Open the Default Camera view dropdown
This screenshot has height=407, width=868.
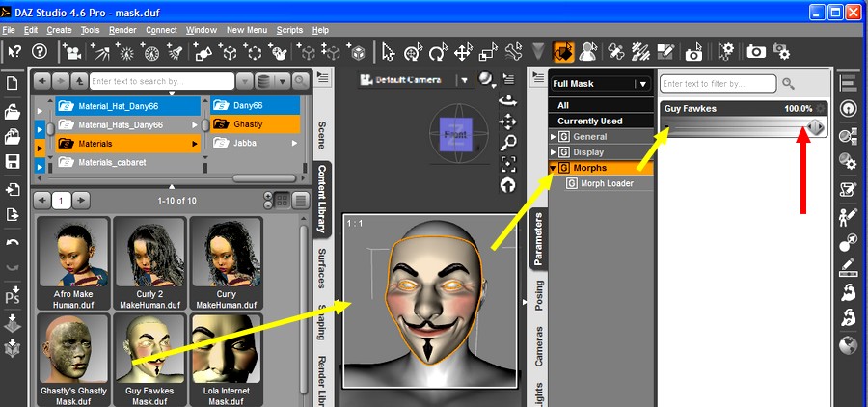tap(464, 80)
